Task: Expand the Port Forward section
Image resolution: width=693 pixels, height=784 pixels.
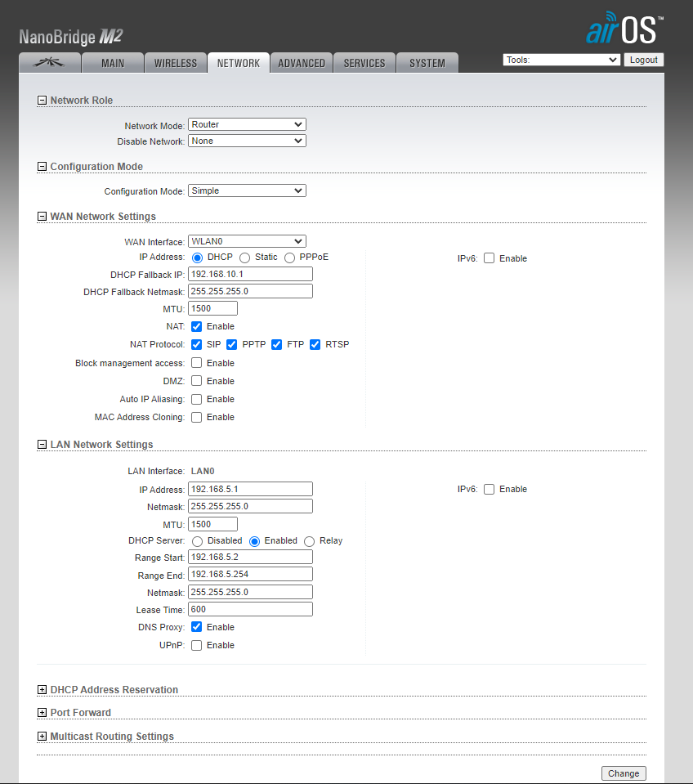Action: point(42,713)
